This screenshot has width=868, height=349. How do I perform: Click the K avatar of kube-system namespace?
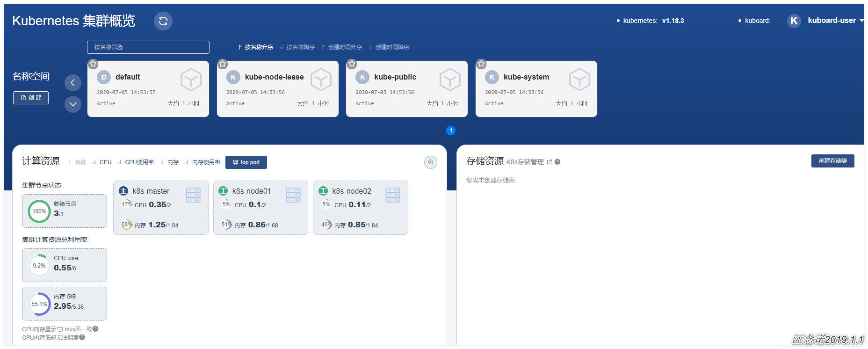(x=492, y=77)
